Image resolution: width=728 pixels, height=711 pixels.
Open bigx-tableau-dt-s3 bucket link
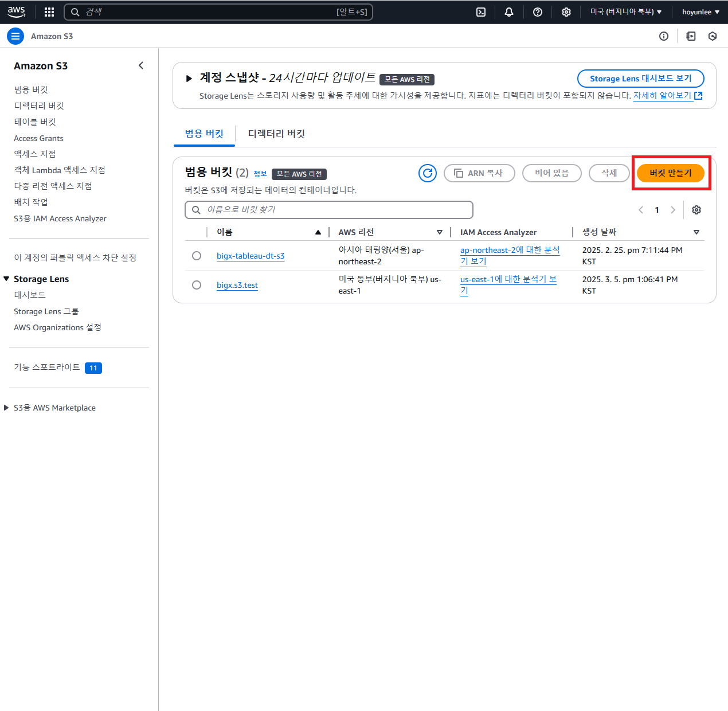(251, 256)
